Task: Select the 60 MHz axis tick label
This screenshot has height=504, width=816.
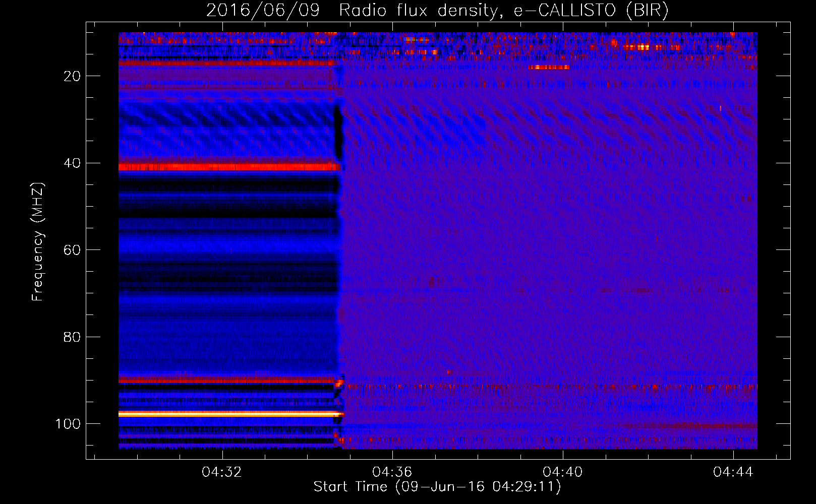Action: point(72,250)
